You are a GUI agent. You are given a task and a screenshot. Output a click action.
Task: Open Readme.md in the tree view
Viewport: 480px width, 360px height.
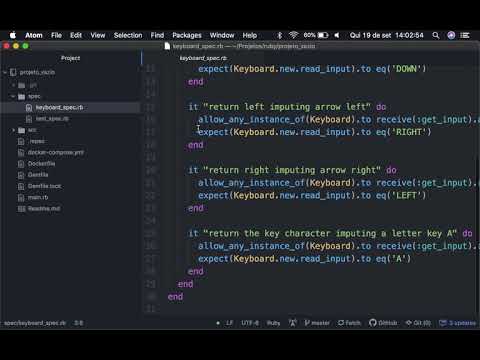[x=44, y=209]
